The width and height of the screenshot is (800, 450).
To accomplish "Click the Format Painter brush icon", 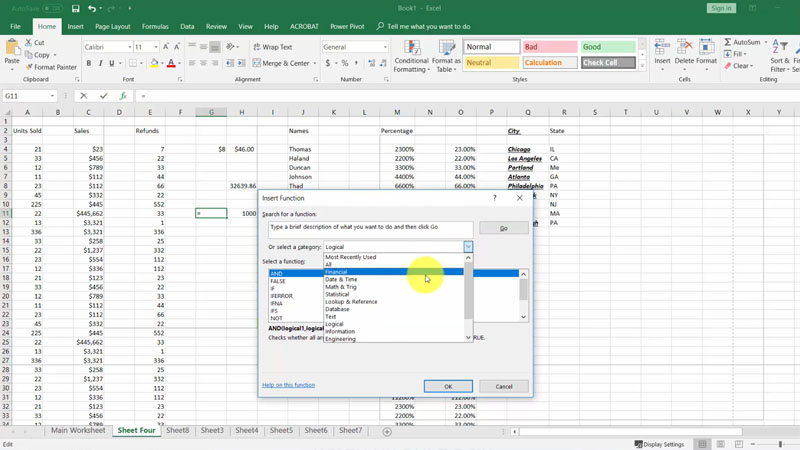I will point(28,67).
